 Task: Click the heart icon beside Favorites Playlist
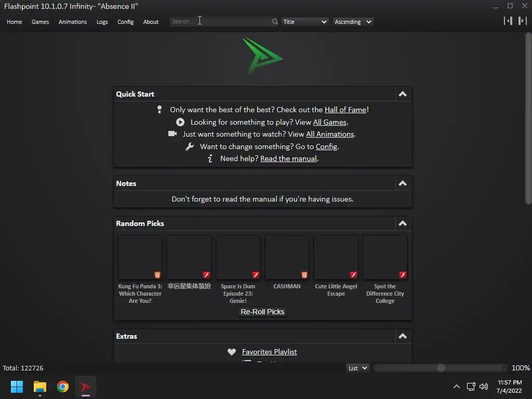click(x=232, y=352)
